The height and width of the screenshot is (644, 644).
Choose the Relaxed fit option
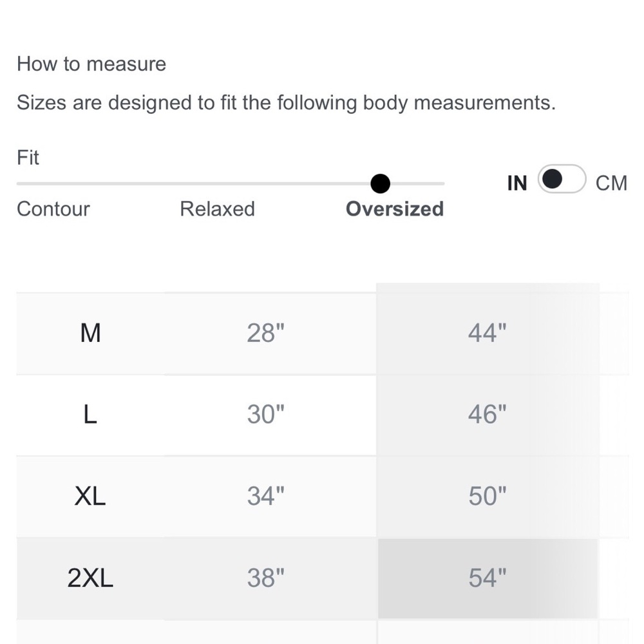(x=217, y=209)
